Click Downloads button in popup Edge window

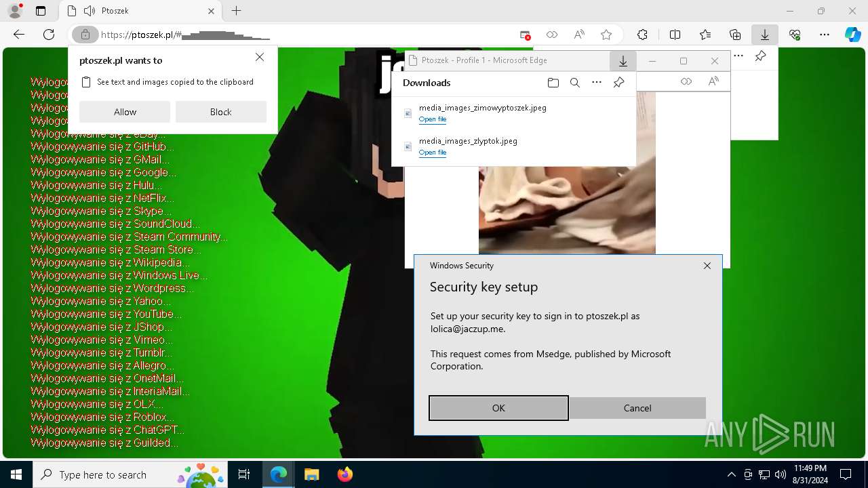(623, 61)
